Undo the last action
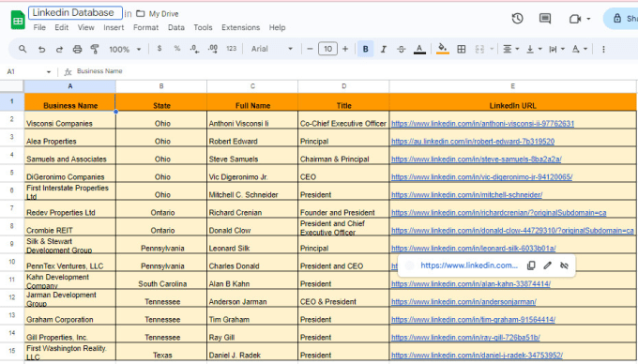638x364 pixels. [x=41, y=49]
